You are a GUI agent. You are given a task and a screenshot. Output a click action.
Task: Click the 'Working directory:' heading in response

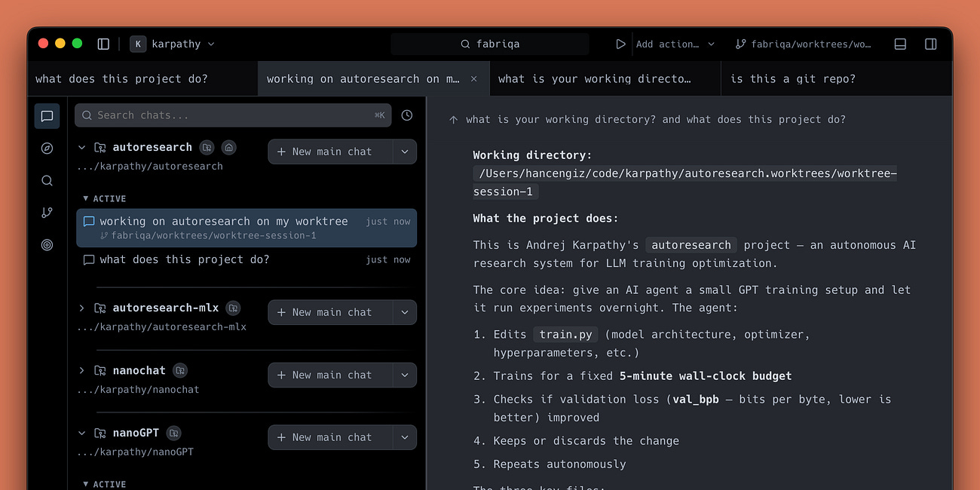533,155
